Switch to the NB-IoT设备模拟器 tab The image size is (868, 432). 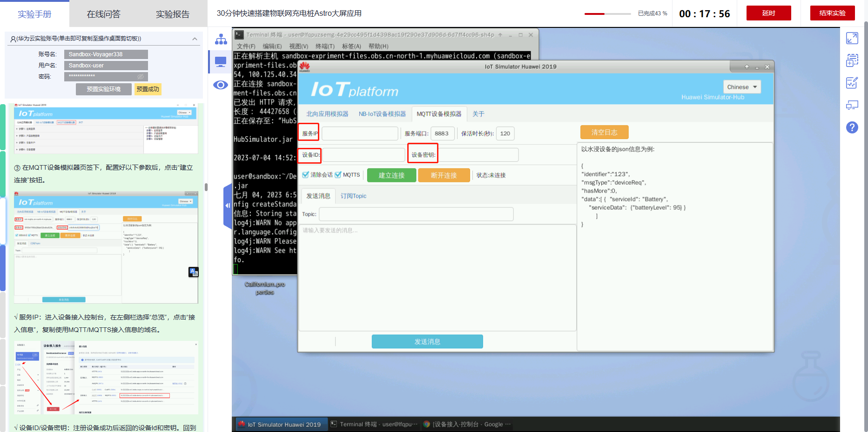(382, 114)
